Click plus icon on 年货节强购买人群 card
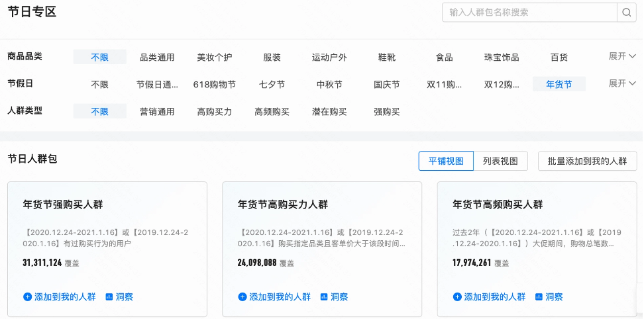This screenshot has width=644, height=321. point(28,297)
